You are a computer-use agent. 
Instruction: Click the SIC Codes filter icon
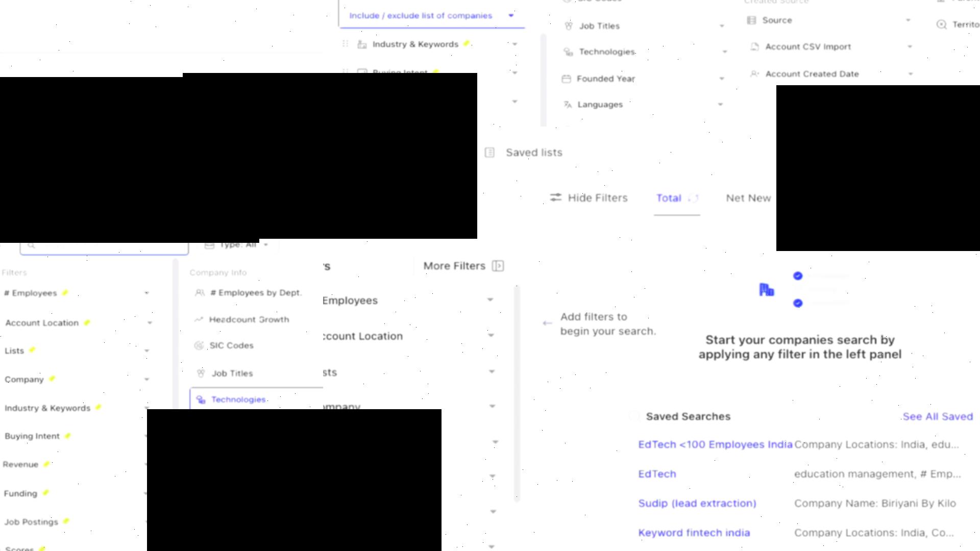(x=199, y=345)
